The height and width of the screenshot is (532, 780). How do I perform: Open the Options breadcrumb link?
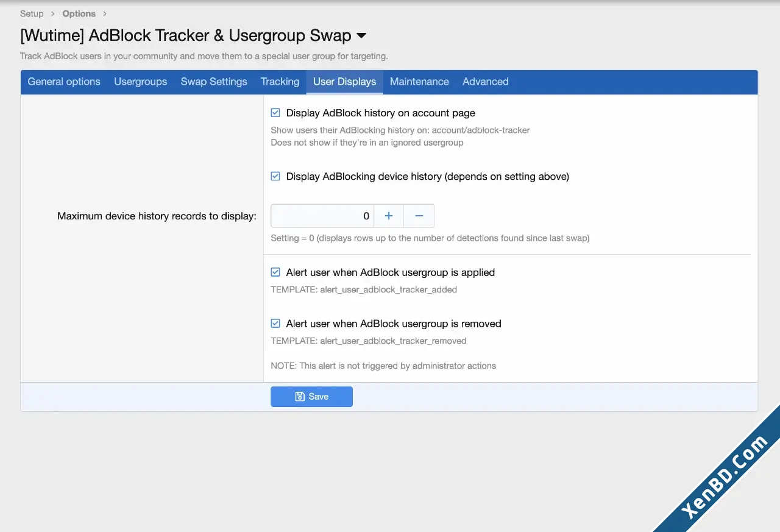pyautogui.click(x=79, y=13)
